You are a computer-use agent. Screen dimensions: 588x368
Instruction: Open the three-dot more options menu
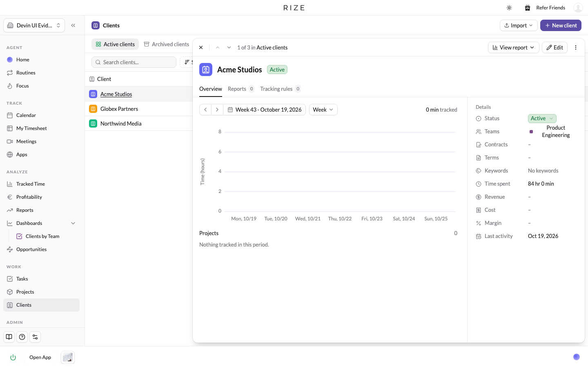[576, 47]
